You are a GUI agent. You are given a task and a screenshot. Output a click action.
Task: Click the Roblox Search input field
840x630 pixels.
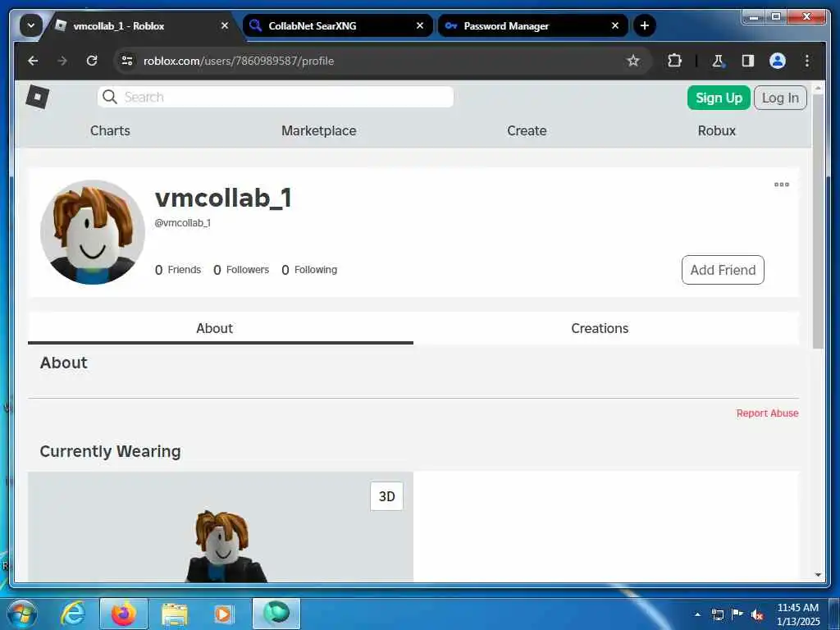pos(276,97)
